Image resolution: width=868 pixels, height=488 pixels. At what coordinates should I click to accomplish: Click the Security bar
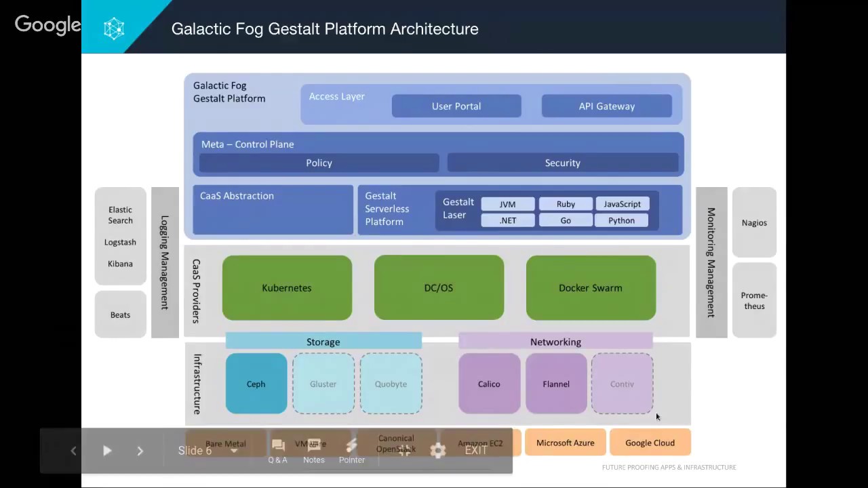click(563, 163)
